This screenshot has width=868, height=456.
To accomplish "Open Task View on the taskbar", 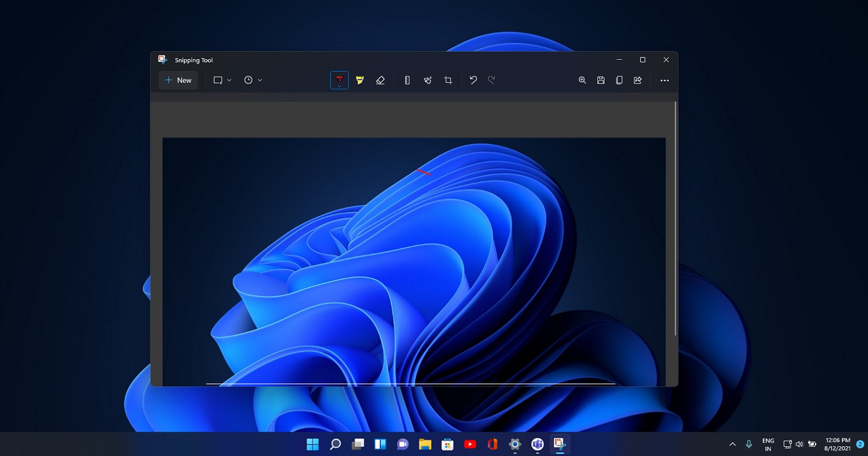I will coord(358,444).
